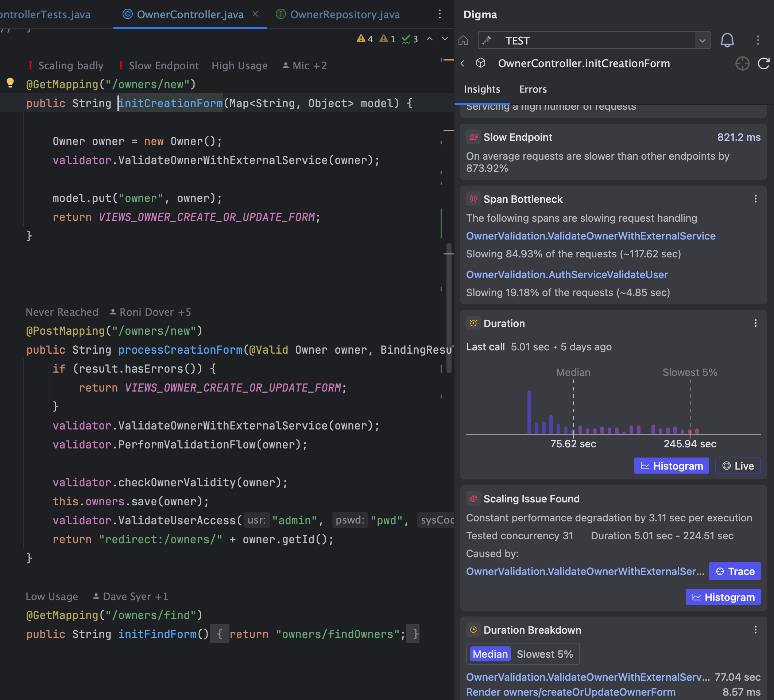
Task: Refresh the Digma insights
Action: click(763, 63)
